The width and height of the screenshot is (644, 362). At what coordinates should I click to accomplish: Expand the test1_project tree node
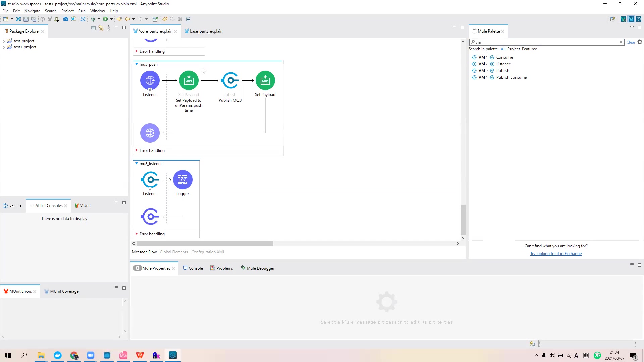pos(4,47)
